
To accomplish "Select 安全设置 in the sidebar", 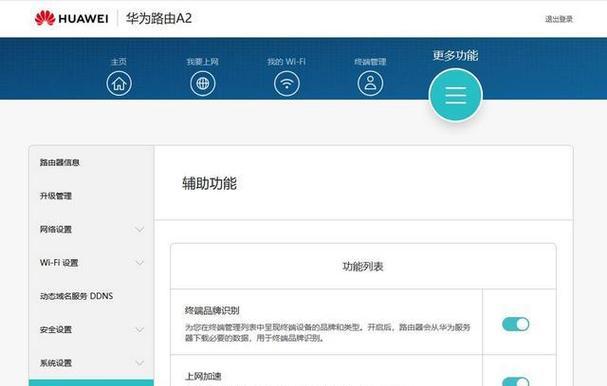I will pyautogui.click(x=56, y=329).
